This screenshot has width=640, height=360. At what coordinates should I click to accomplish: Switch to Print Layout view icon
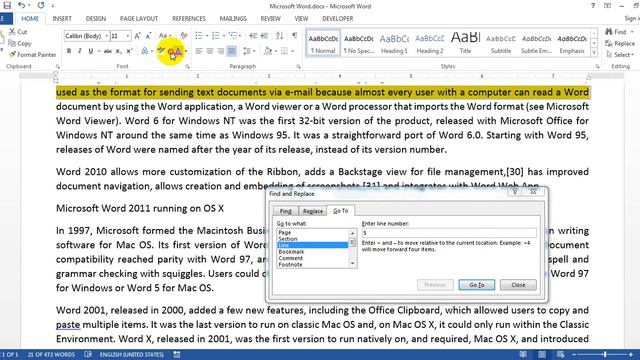click(542, 354)
